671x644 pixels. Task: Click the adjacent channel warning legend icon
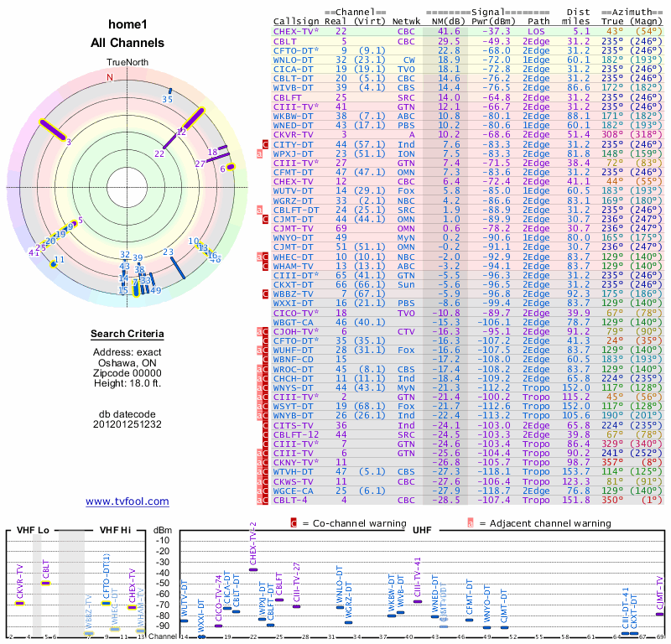[x=471, y=523]
